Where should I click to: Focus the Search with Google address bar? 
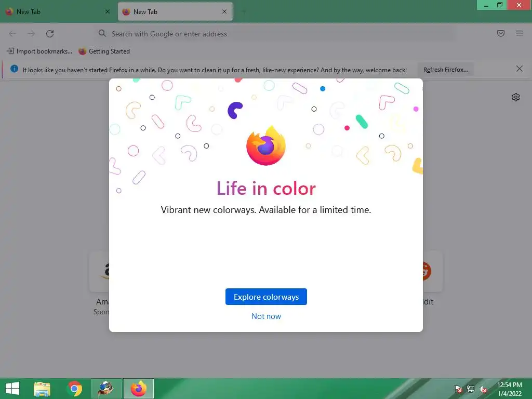coord(275,34)
